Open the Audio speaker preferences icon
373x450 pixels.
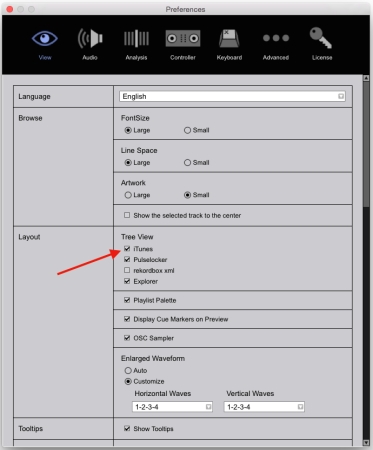pos(90,38)
